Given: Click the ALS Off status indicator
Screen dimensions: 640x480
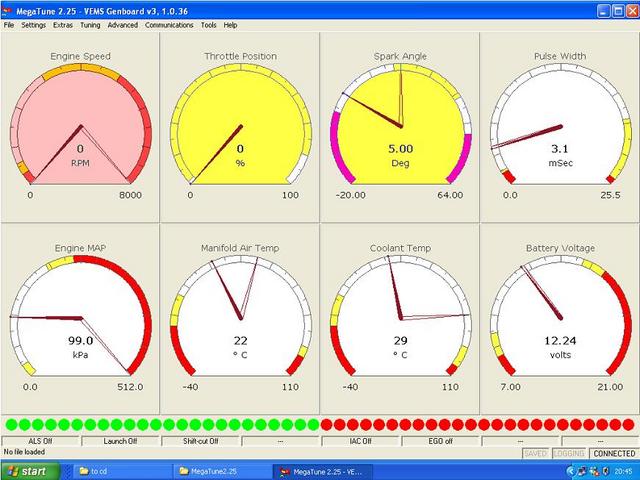Looking at the screenshot, I should (40, 440).
